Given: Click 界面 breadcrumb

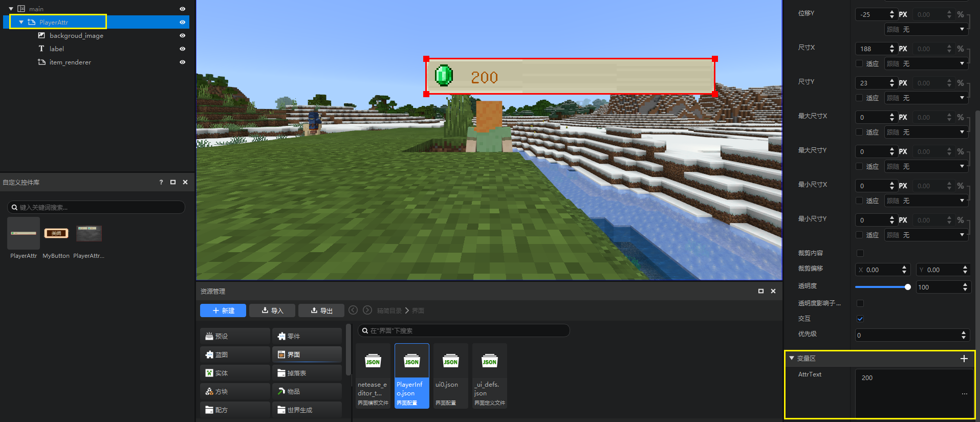Looking at the screenshot, I should [418, 310].
